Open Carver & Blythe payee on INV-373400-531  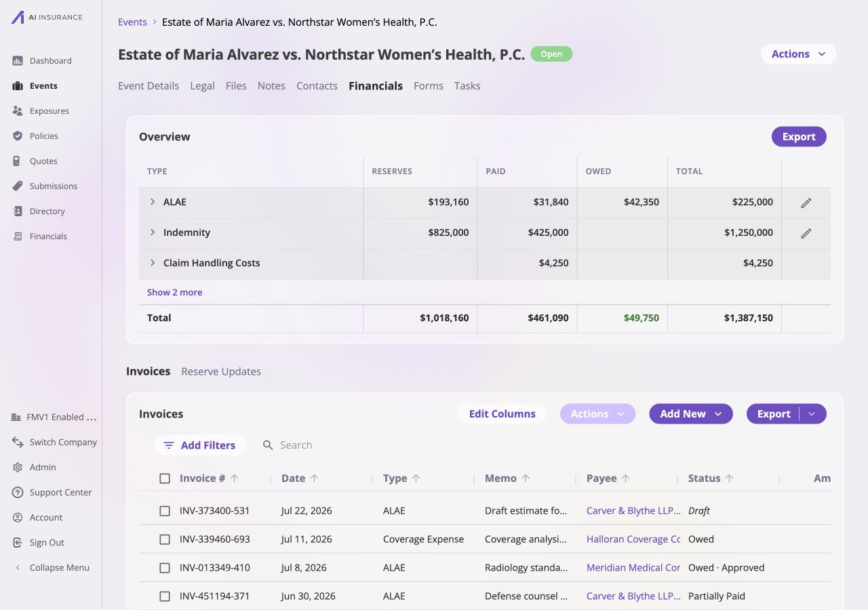point(633,511)
